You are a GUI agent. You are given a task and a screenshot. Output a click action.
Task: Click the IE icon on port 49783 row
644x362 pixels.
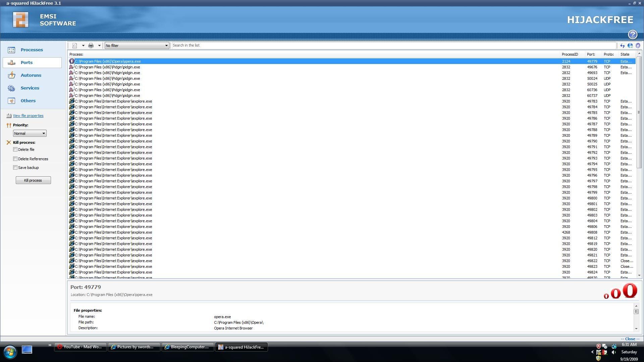coord(72,101)
